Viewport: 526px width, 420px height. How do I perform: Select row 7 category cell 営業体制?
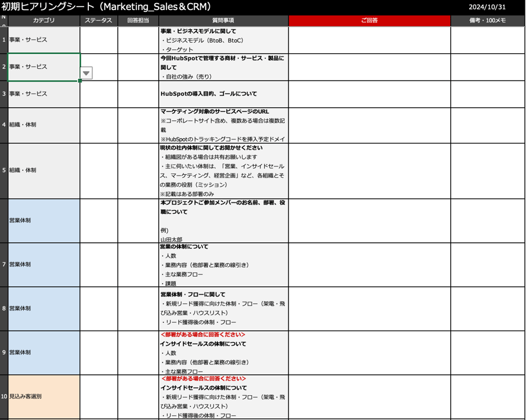44,265
